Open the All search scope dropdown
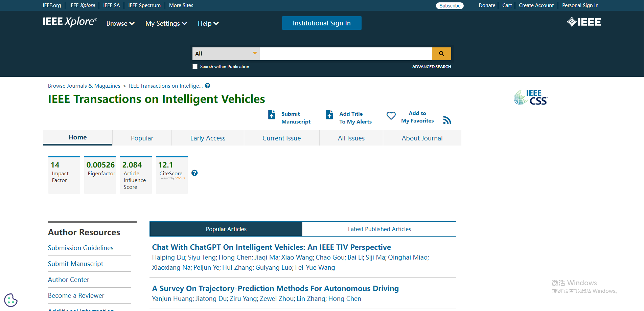Image resolution: width=644 pixels, height=311 pixels. (226, 53)
